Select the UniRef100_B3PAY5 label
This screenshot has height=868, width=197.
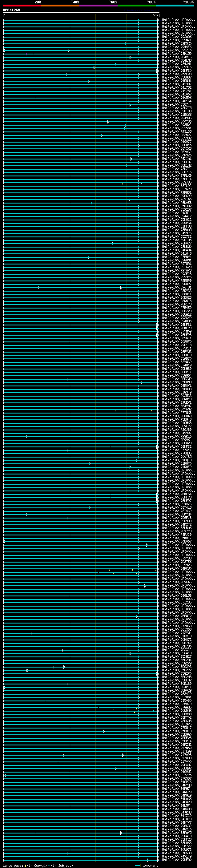[176, 833]
